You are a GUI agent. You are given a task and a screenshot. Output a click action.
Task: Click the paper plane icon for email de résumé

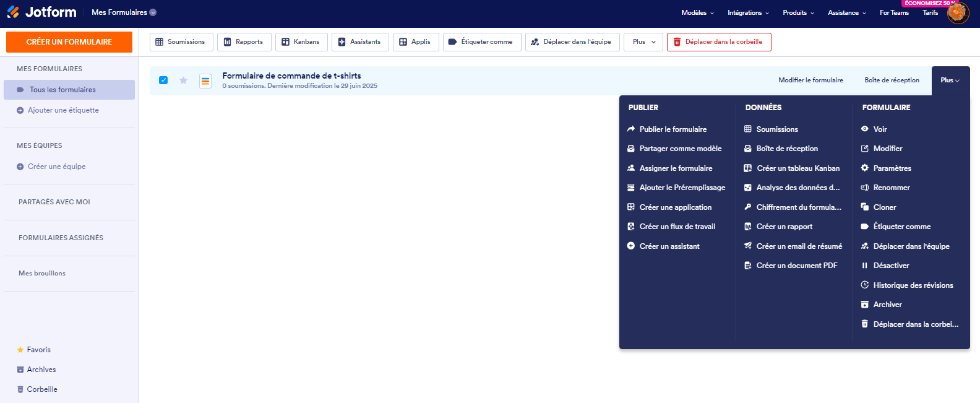748,246
